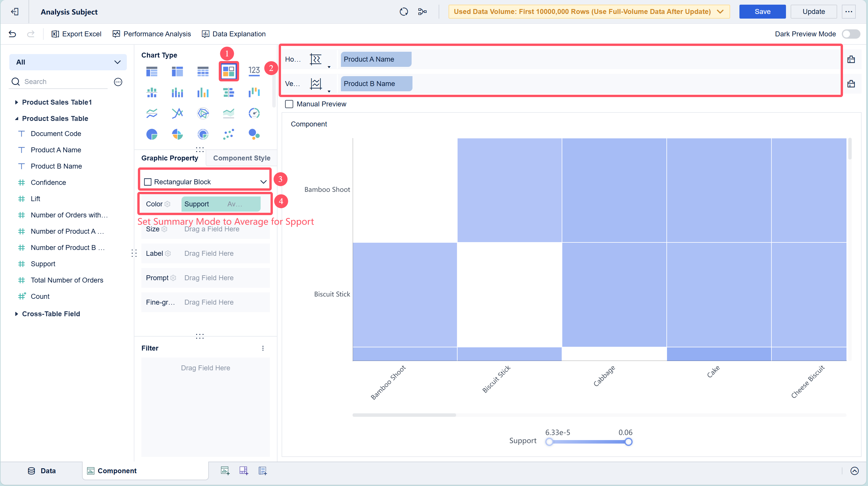Click the right handle of Support slider
Viewport: 868px width, 486px height.
[628, 442]
